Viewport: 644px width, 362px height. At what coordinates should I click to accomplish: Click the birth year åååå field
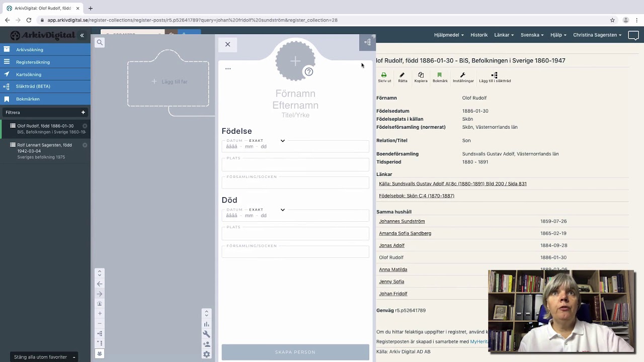point(231,146)
